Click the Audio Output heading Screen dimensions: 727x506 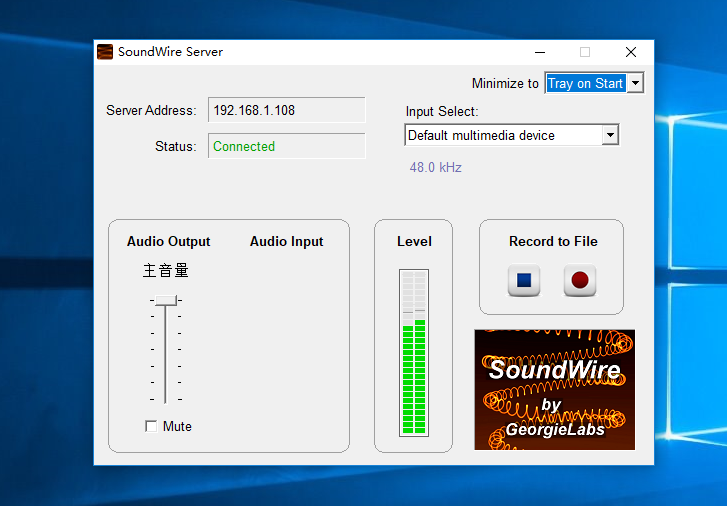pyautogui.click(x=168, y=242)
